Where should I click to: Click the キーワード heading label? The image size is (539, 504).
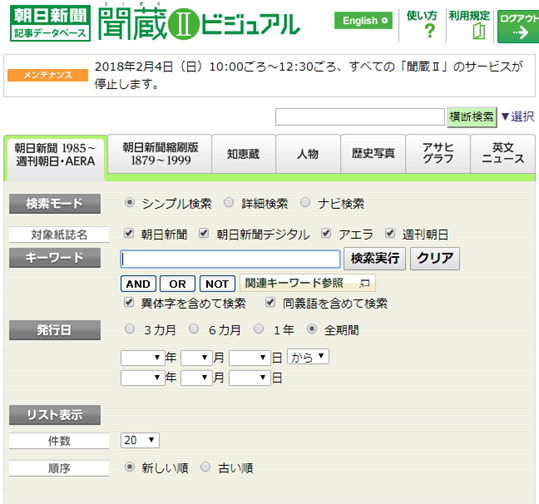tap(55, 258)
